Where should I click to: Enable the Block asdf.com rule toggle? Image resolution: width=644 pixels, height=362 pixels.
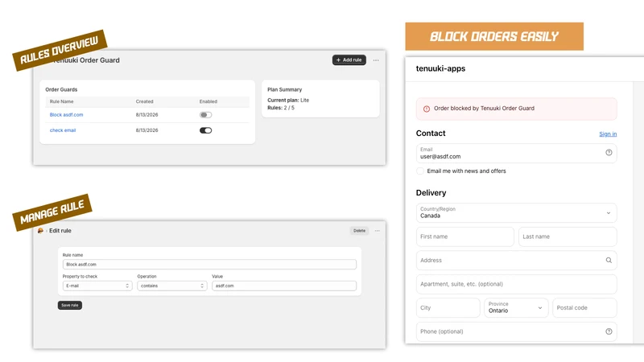coord(206,115)
